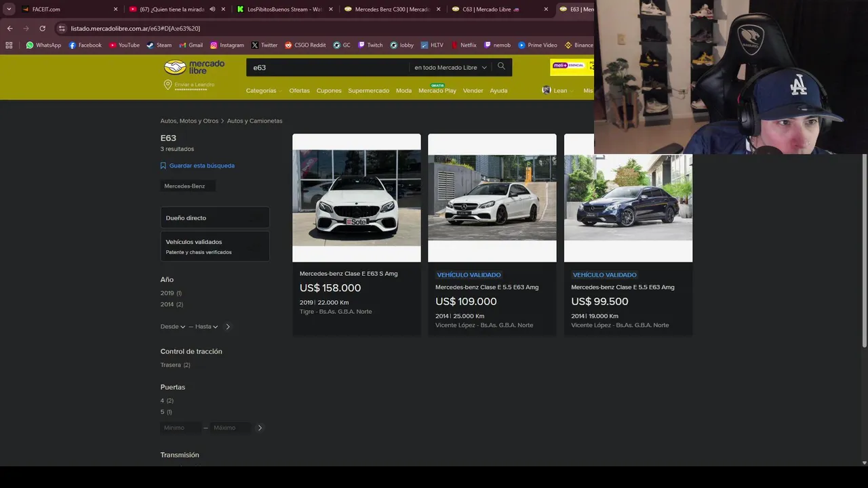
Task: Open the Ofertas menu link
Action: pos(299,91)
